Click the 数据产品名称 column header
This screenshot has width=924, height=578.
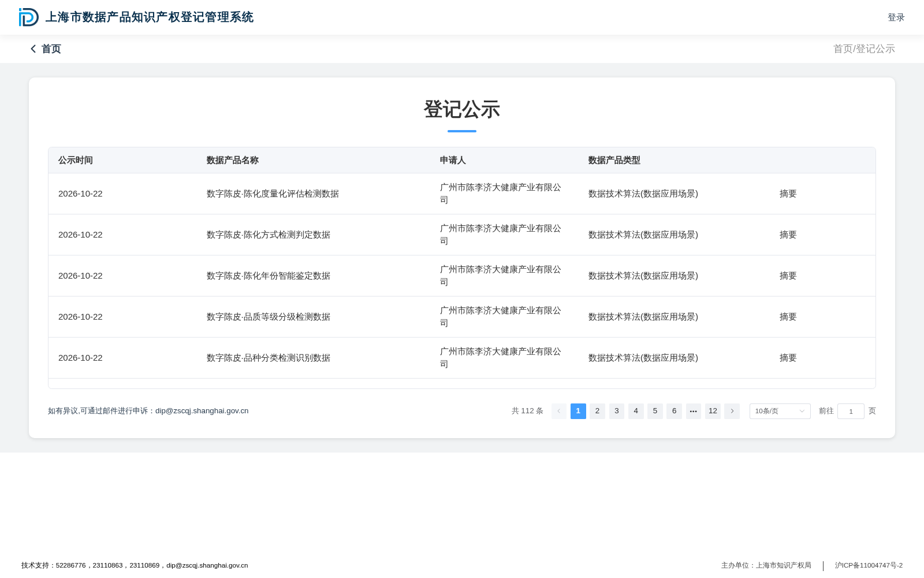[x=233, y=160]
